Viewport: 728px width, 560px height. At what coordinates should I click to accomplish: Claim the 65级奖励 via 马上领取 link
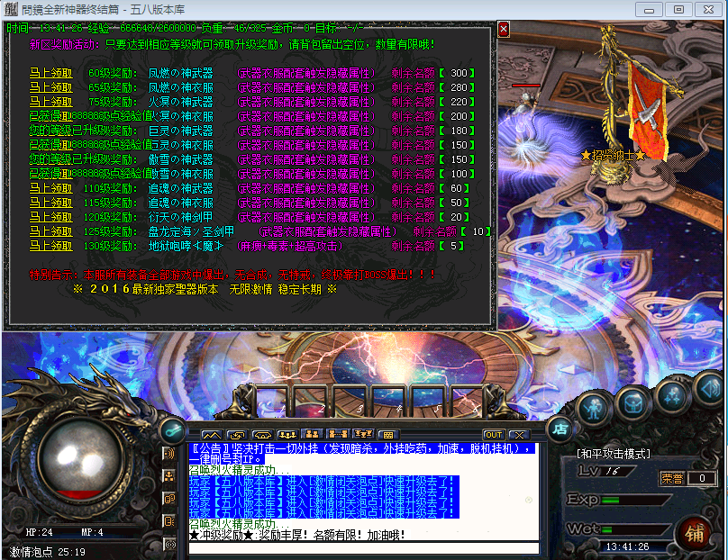pyautogui.click(x=51, y=87)
